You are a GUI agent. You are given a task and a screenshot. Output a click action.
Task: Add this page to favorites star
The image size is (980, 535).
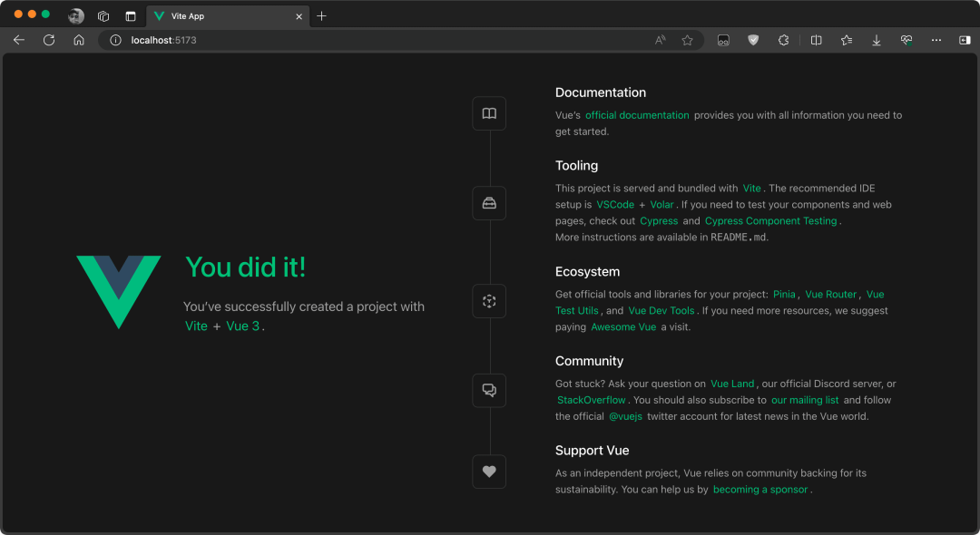point(688,40)
